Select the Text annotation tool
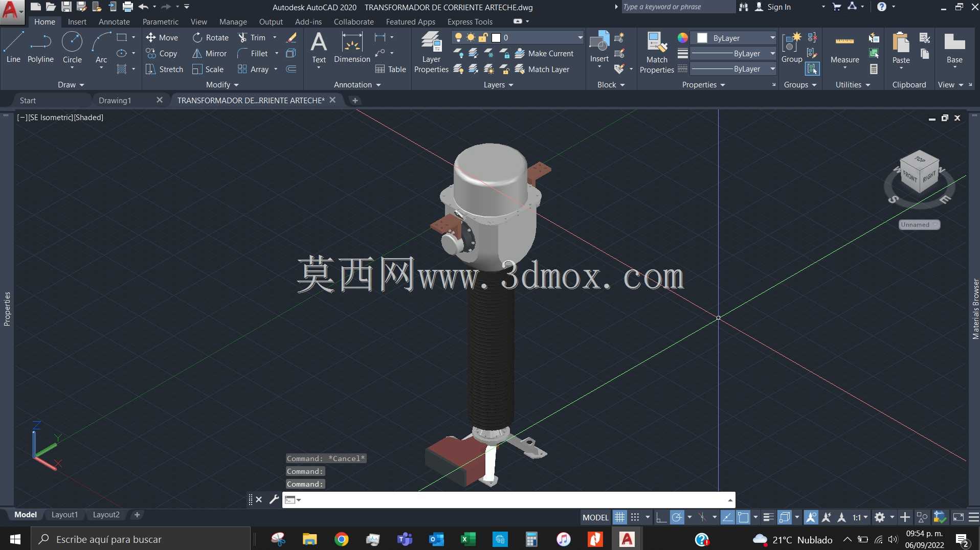 319,47
